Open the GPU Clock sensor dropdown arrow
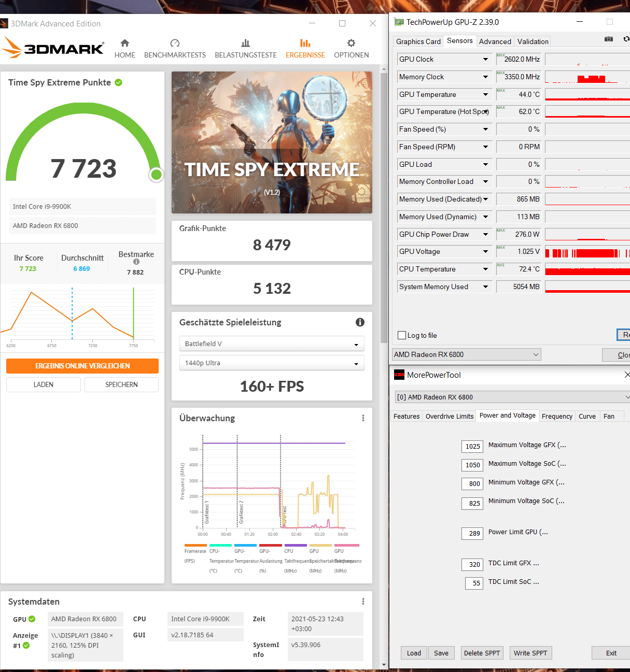Viewport: 630px width, 672px height. [485, 60]
